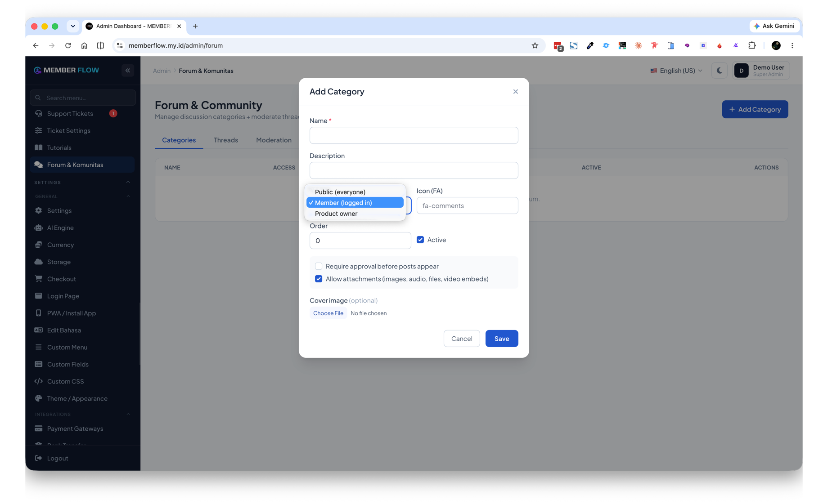Open Storage cloud icon in sidebar
This screenshot has height=504, width=828.
pyautogui.click(x=39, y=262)
